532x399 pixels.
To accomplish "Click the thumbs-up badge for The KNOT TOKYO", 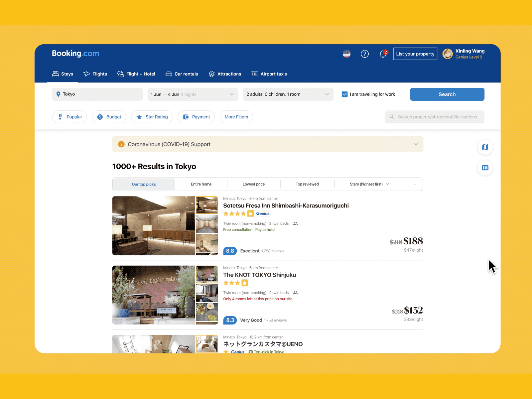I will 245,283.
